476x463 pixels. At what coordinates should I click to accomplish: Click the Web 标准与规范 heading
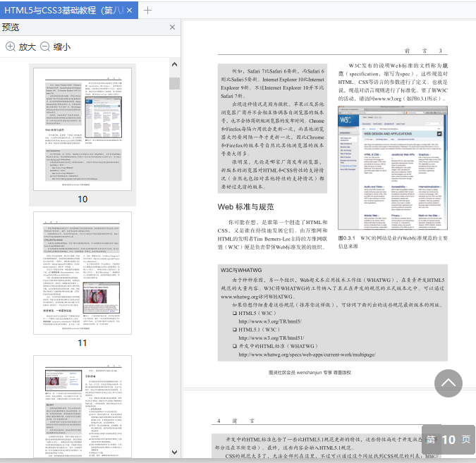click(245, 207)
